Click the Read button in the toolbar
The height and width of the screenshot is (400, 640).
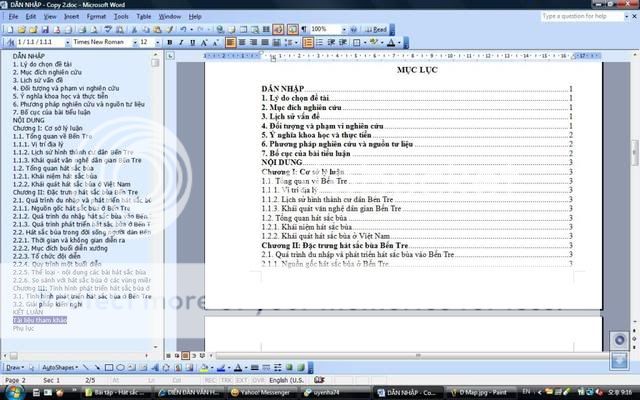point(377,30)
